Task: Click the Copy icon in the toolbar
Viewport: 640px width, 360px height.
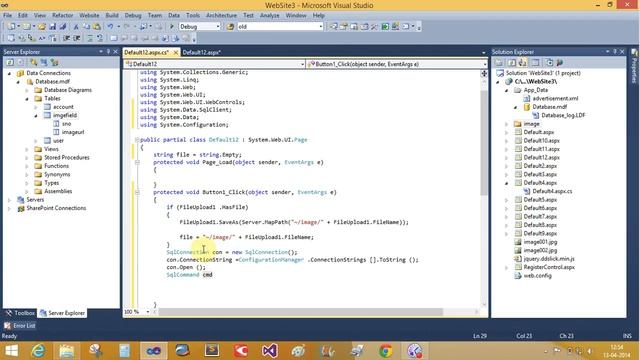Action: click(86, 27)
